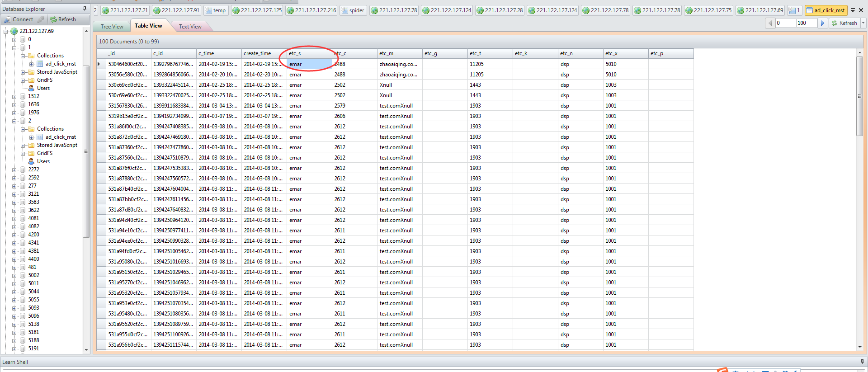The image size is (868, 372).
Task: Expand GridFS under database 1
Action: tap(23, 80)
